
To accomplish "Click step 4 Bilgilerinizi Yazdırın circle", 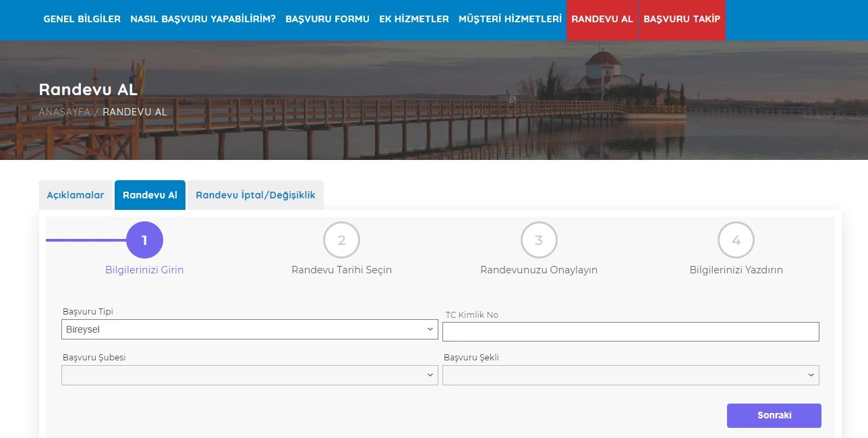I will [736, 240].
